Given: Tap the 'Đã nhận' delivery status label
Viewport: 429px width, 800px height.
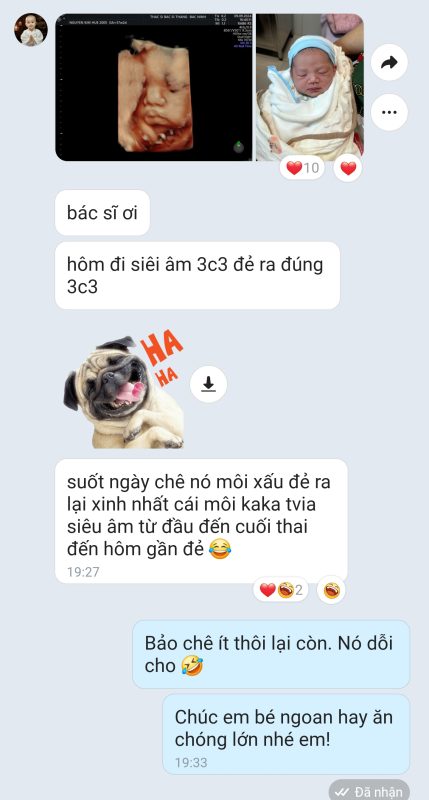Looking at the screenshot, I should (x=369, y=791).
